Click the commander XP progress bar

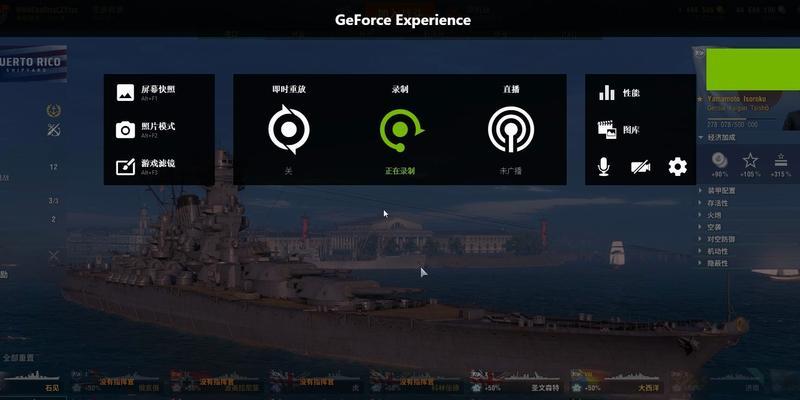point(740,118)
